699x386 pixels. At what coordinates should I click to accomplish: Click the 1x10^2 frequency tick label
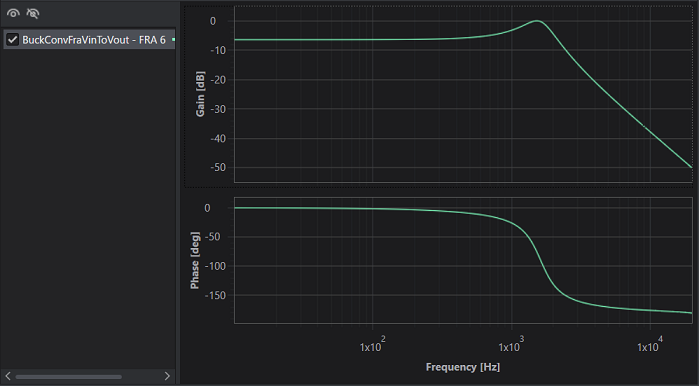372,345
